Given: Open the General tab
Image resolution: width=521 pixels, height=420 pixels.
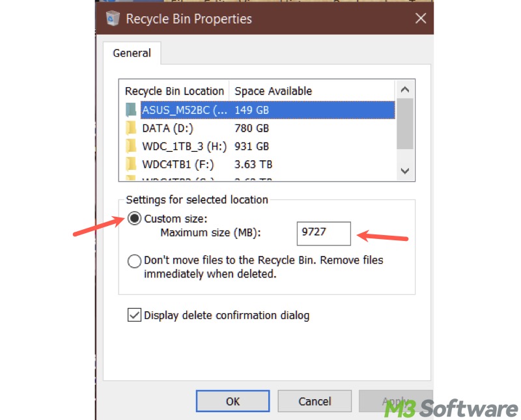Looking at the screenshot, I should pyautogui.click(x=132, y=53).
